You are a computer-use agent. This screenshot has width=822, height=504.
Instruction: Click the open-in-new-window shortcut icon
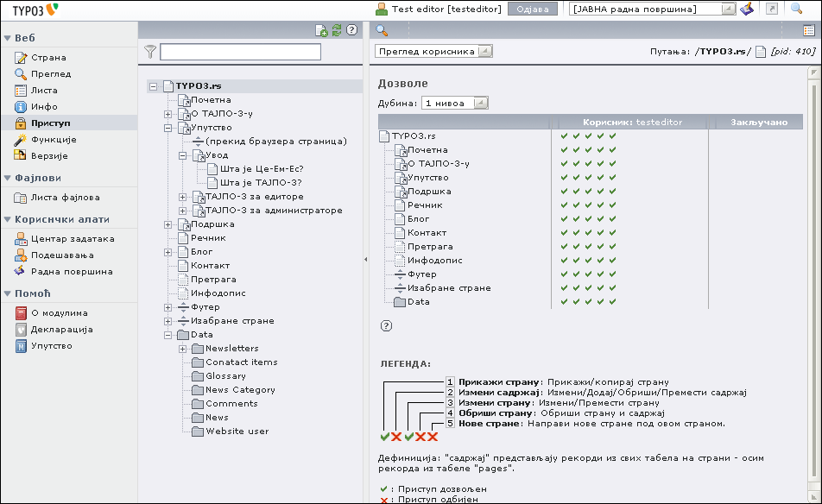pyautogui.click(x=772, y=9)
